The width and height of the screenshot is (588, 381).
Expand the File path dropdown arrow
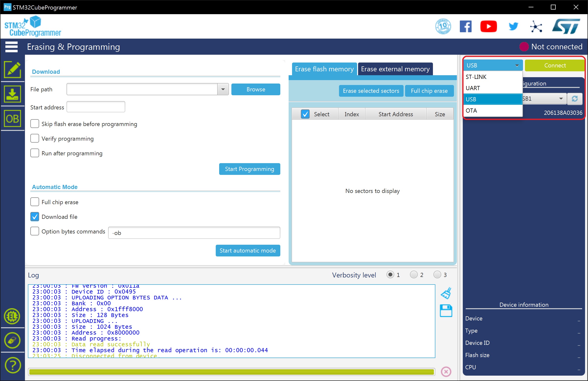(x=223, y=89)
